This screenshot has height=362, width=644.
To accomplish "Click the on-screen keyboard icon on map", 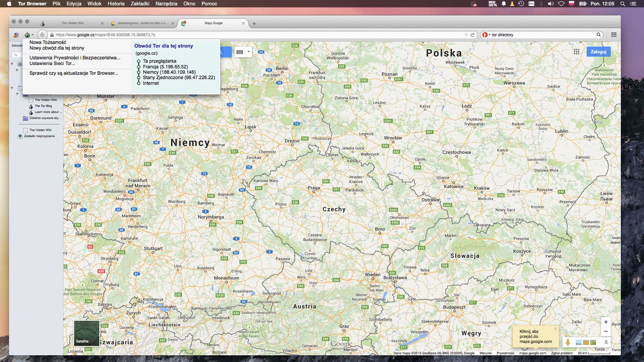I will (240, 52).
